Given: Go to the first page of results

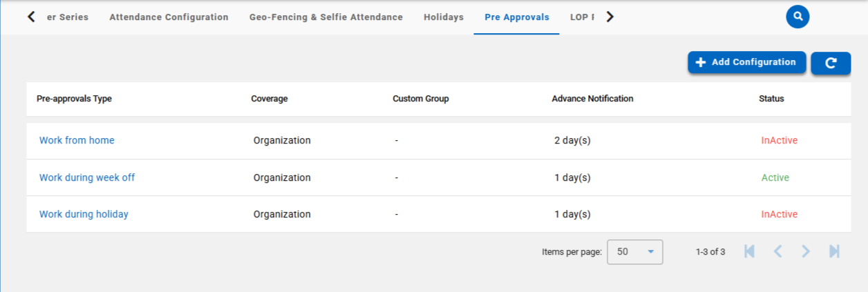Looking at the screenshot, I should tap(749, 252).
